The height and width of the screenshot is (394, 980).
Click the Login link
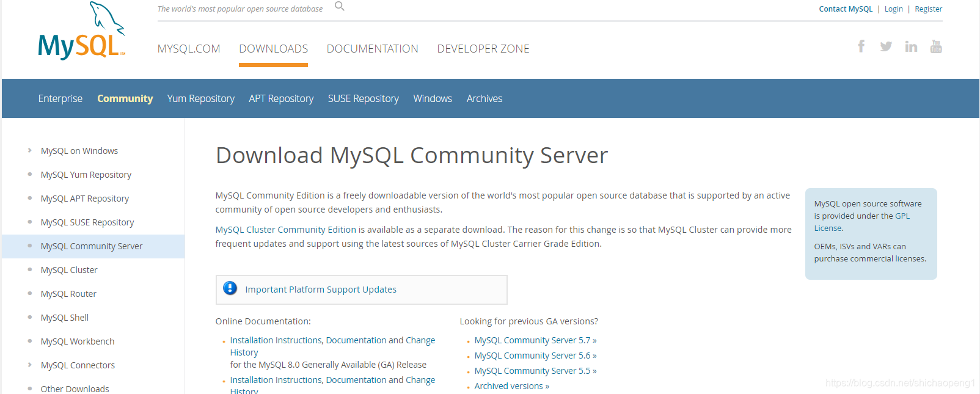894,9
